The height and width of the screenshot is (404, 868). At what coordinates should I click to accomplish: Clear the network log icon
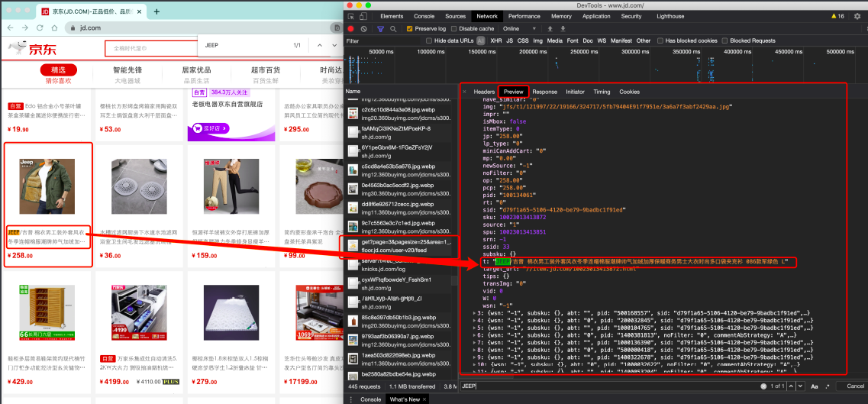pos(363,29)
